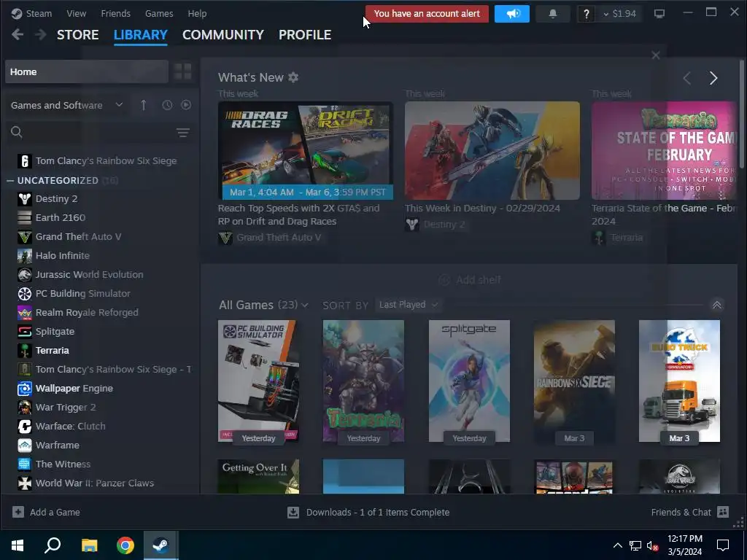This screenshot has height=560, width=747.
Task: Open Windows taskbar search
Action: pyautogui.click(x=53, y=545)
